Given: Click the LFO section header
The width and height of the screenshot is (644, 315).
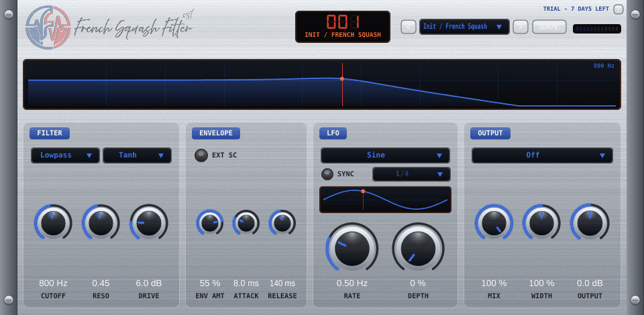Looking at the screenshot, I should pos(333,133).
